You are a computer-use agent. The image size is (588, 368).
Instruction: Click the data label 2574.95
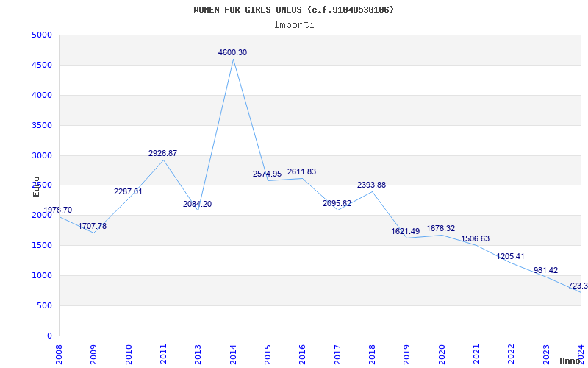[x=267, y=174]
